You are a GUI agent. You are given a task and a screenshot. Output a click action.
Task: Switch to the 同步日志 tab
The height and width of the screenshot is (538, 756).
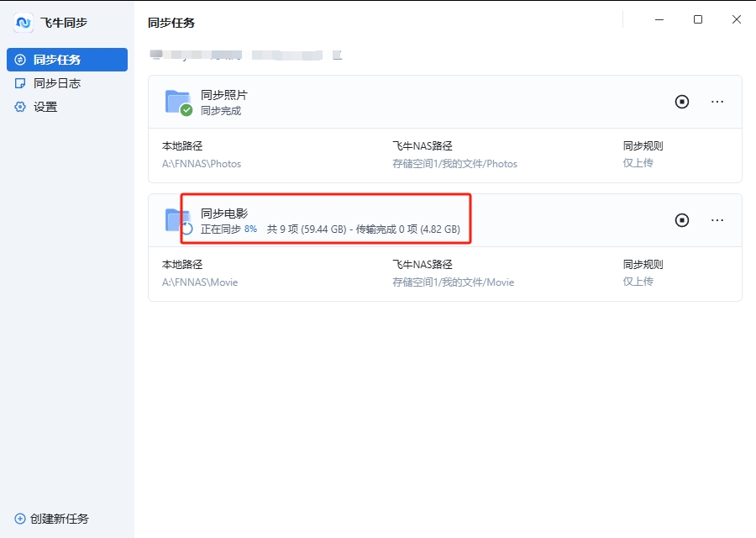[x=55, y=82]
